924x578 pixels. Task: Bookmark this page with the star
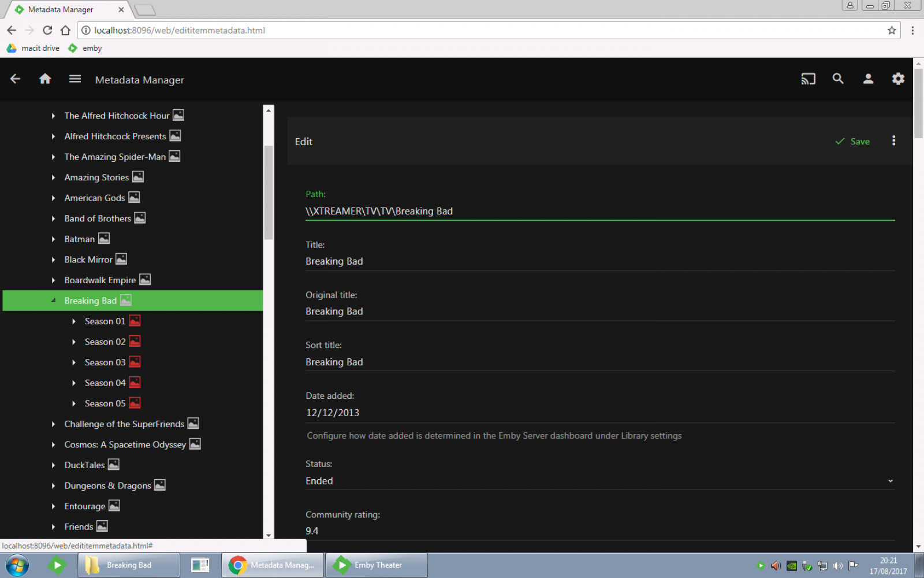(892, 30)
